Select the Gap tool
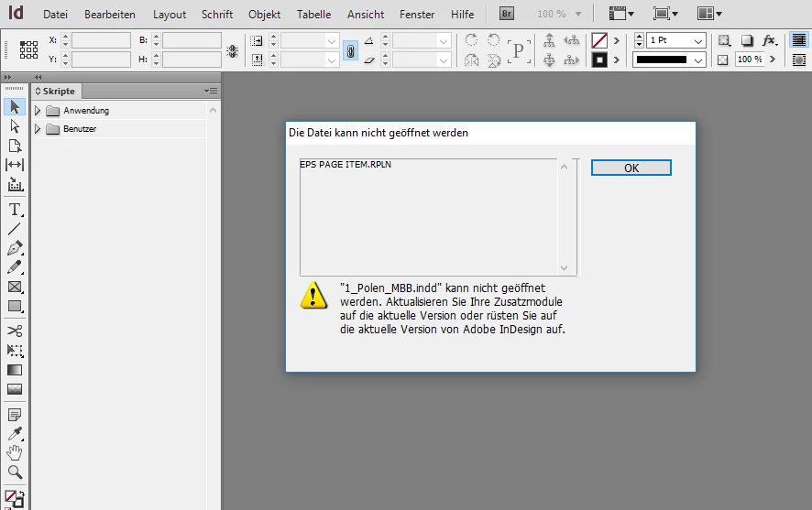The width and height of the screenshot is (812, 510). [x=15, y=165]
